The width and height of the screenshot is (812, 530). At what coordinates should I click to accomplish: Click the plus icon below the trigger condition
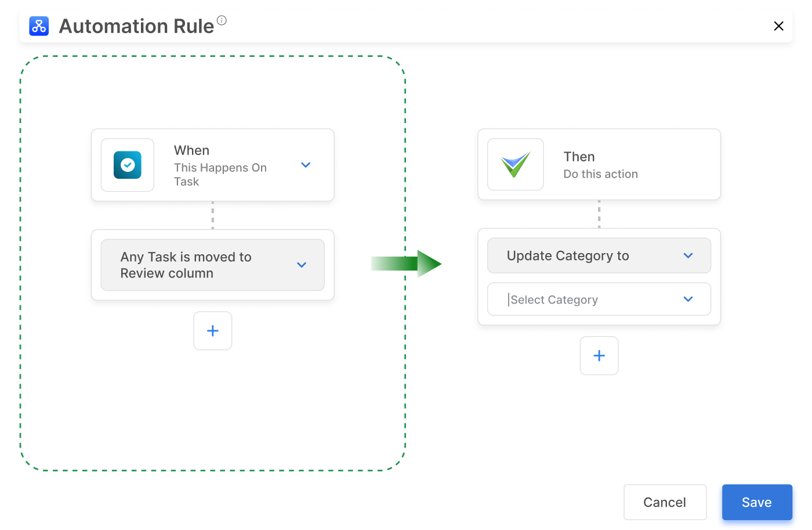(213, 330)
